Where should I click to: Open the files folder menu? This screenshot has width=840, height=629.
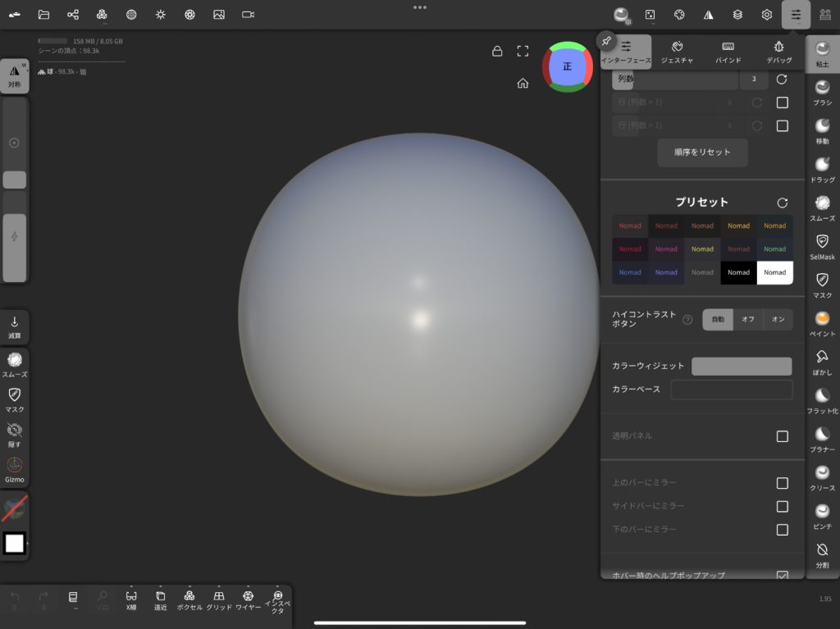click(43, 15)
